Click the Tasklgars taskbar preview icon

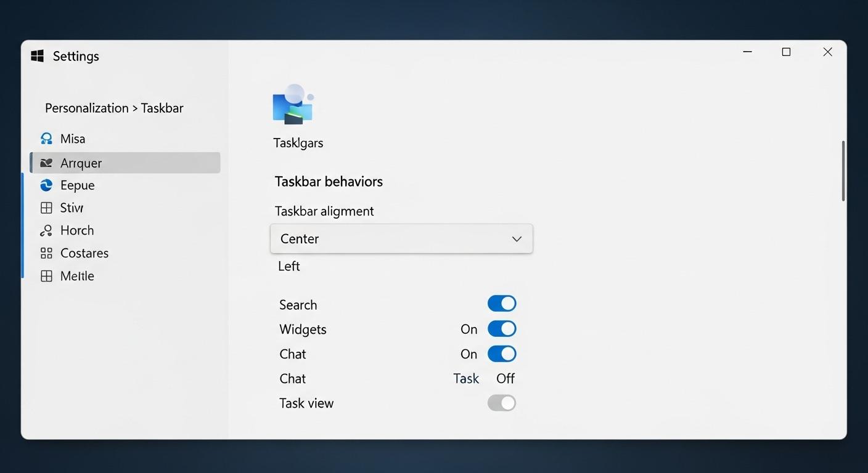point(293,103)
